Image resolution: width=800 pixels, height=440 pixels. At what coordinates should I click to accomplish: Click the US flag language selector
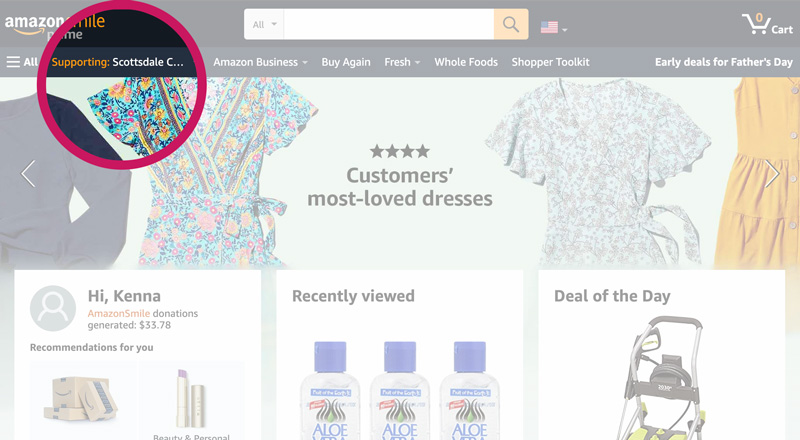554,28
